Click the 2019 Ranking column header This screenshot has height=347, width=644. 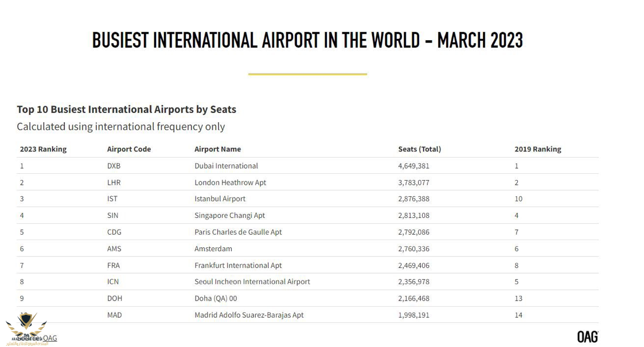pyautogui.click(x=537, y=149)
